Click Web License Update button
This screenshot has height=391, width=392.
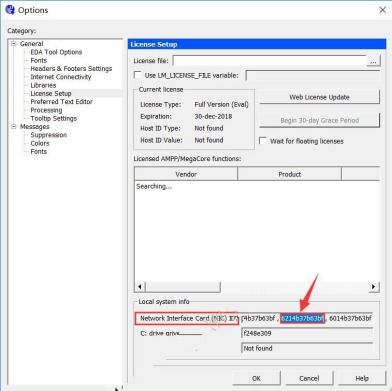[319, 97]
